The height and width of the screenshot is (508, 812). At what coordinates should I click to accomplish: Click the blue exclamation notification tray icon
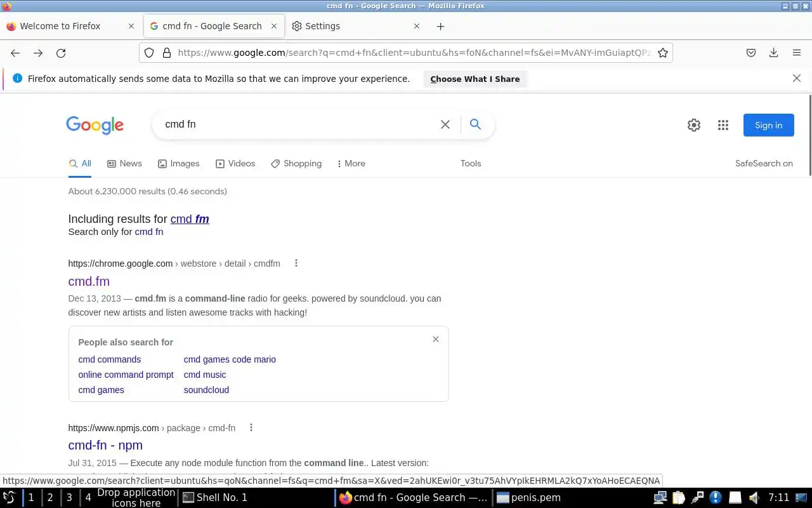[716, 498]
